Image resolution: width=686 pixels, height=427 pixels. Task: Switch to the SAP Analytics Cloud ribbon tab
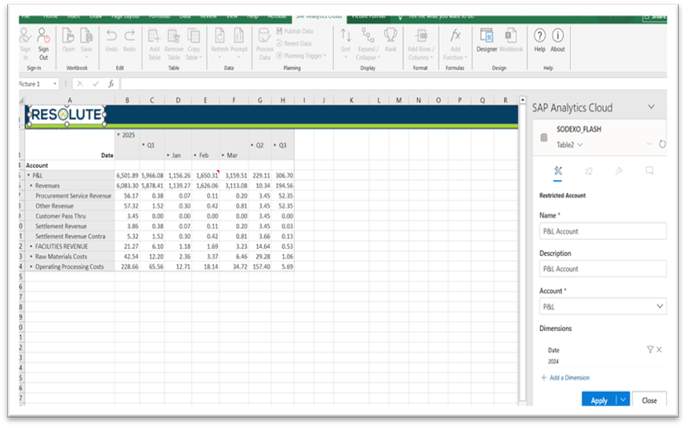[320, 16]
